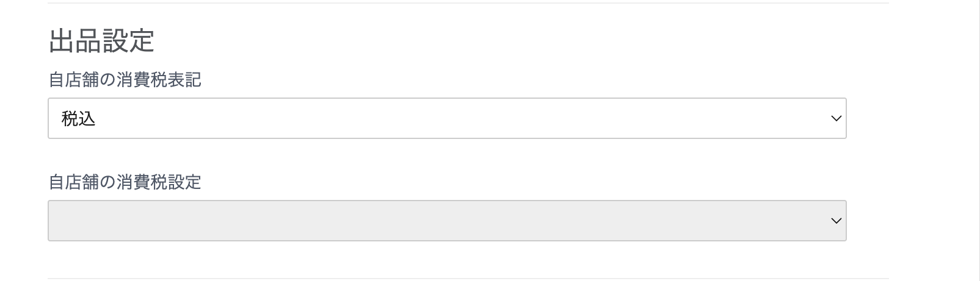This screenshot has height=281, width=980.
Task: Click the 自店舗の消費税表記 label text
Action: 125,80
